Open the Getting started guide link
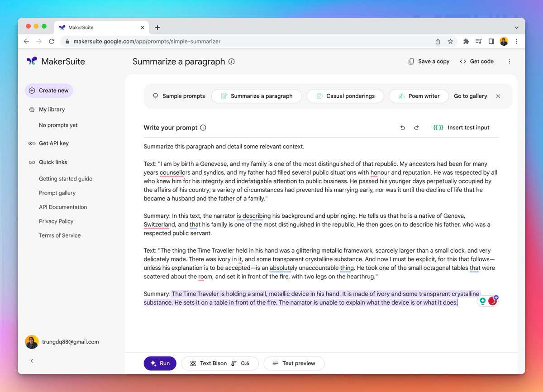 pyautogui.click(x=66, y=179)
